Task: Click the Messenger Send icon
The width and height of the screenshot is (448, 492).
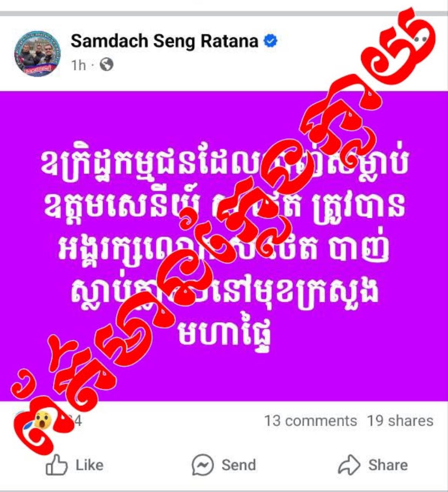Action: (203, 465)
